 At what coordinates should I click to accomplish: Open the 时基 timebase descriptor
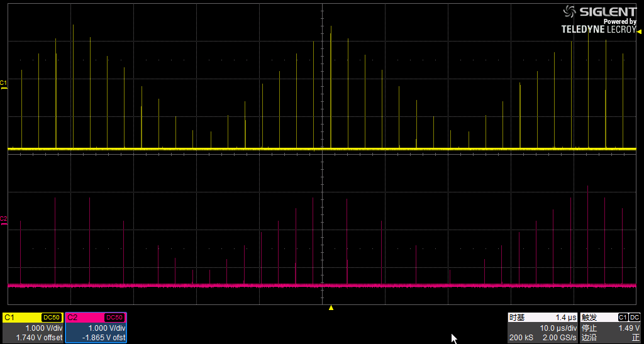[x=517, y=318]
